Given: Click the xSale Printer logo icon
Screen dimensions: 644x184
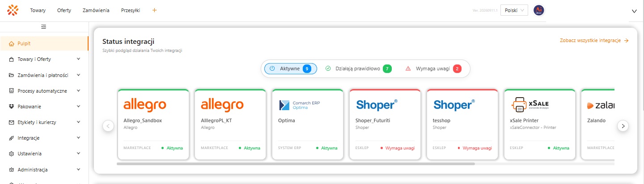Looking at the screenshot, I should pos(530,105).
